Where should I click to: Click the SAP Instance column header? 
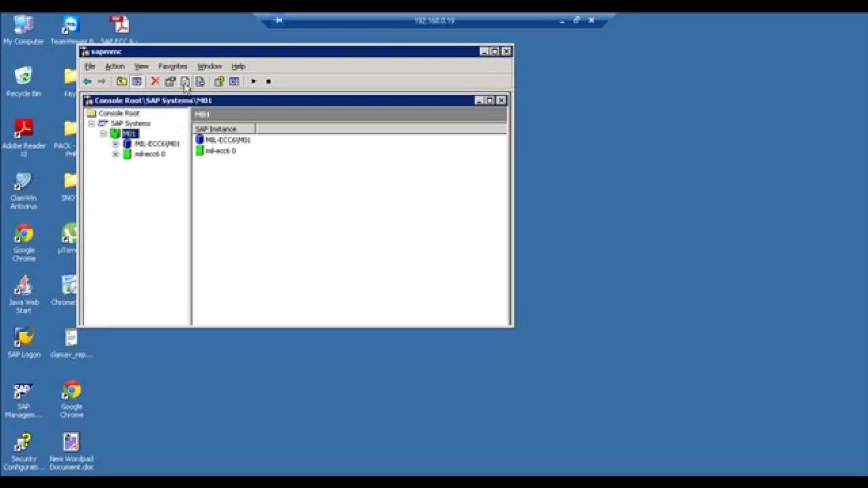(224, 129)
